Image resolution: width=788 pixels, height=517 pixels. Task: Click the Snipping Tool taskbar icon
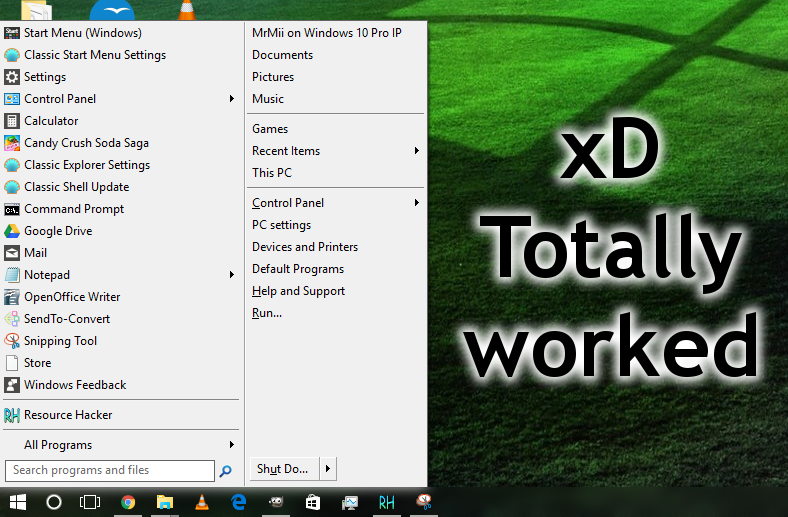pyautogui.click(x=424, y=501)
